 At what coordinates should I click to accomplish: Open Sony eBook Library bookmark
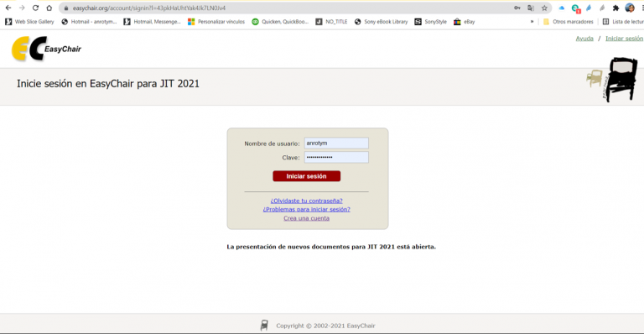(381, 22)
